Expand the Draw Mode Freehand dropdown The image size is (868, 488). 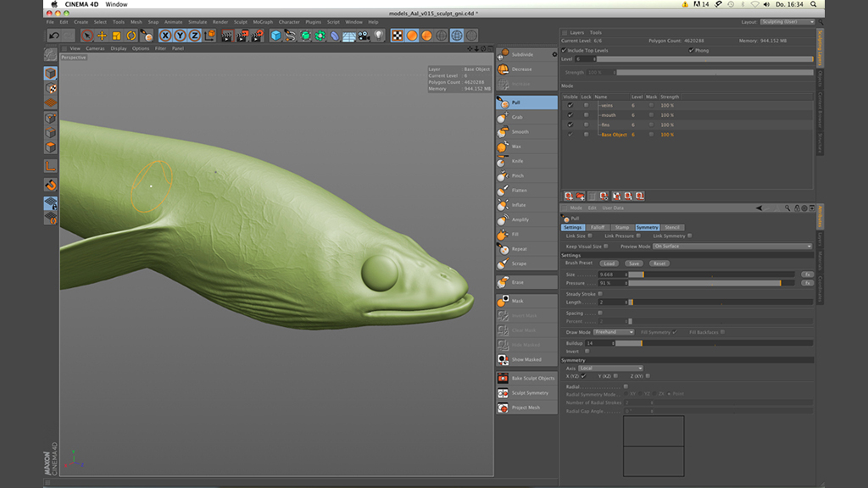pos(614,332)
